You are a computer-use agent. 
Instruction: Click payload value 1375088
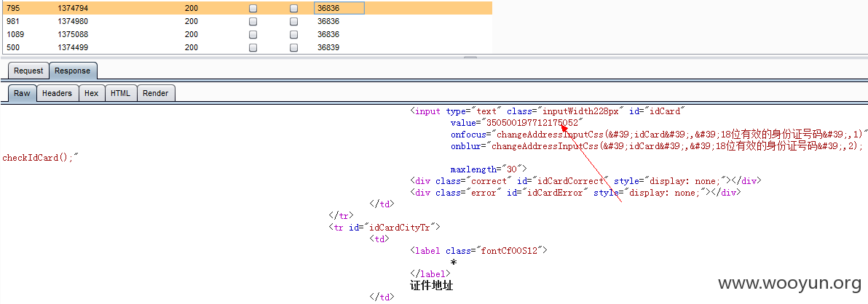(73, 34)
